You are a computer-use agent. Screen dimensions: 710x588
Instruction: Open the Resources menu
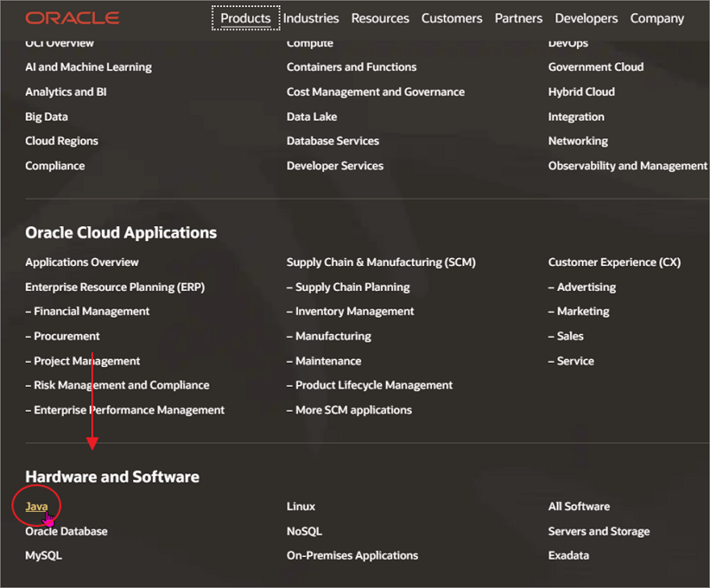[380, 18]
